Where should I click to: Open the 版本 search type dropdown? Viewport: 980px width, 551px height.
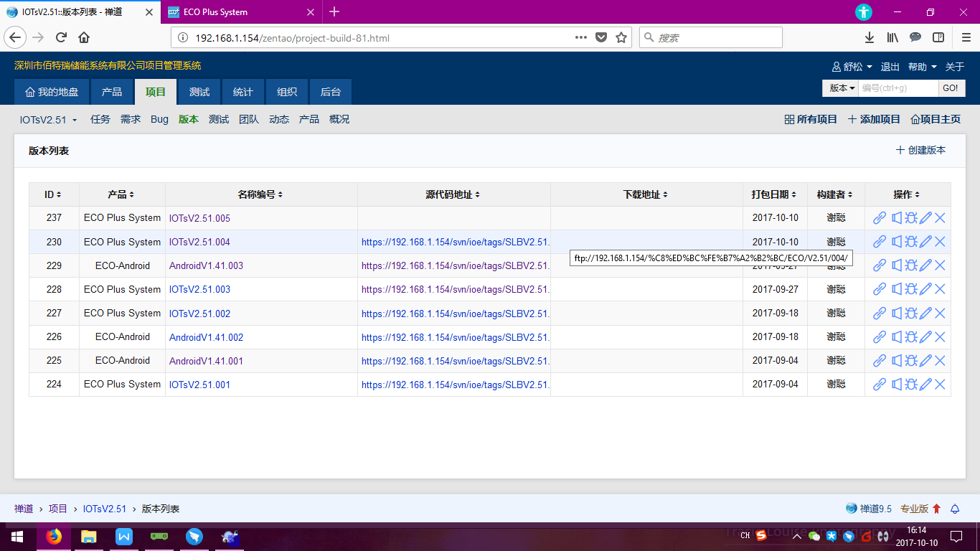click(x=840, y=88)
